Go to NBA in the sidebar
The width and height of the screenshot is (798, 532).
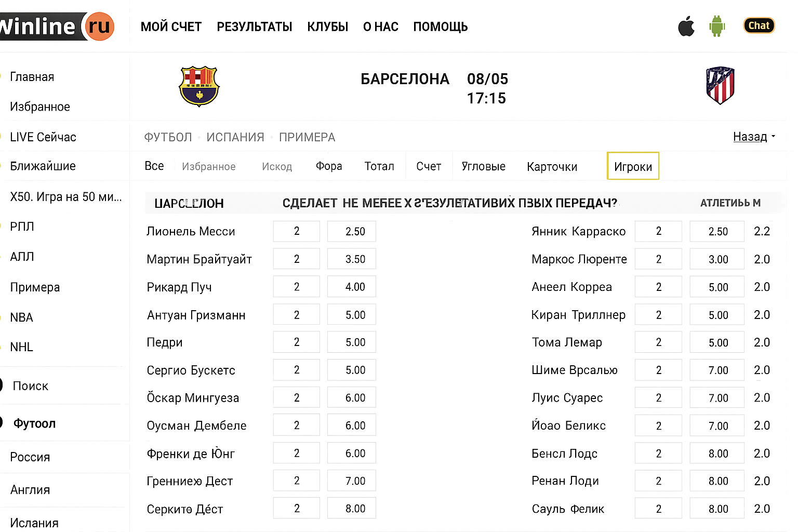[x=22, y=317]
